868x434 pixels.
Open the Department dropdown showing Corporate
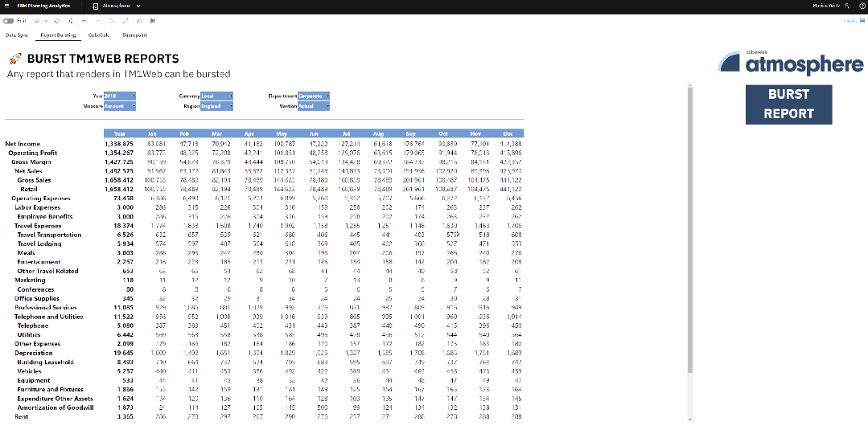[314, 96]
